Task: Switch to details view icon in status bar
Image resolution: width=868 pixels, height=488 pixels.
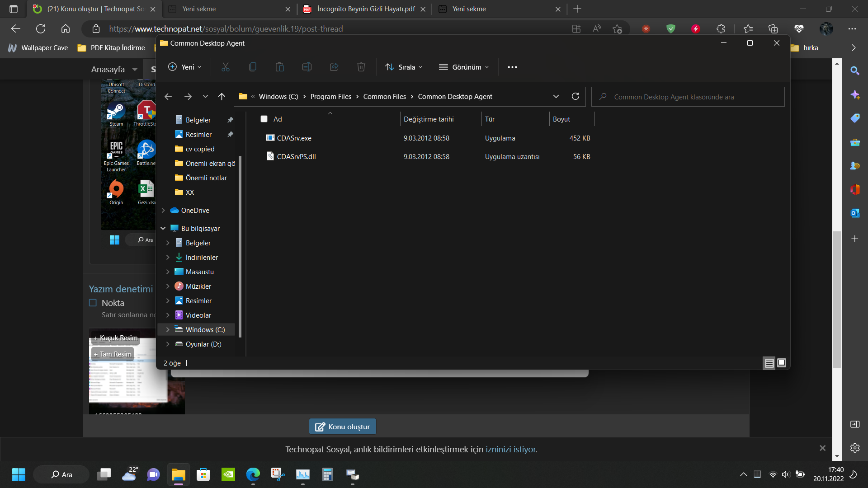Action: (x=769, y=363)
